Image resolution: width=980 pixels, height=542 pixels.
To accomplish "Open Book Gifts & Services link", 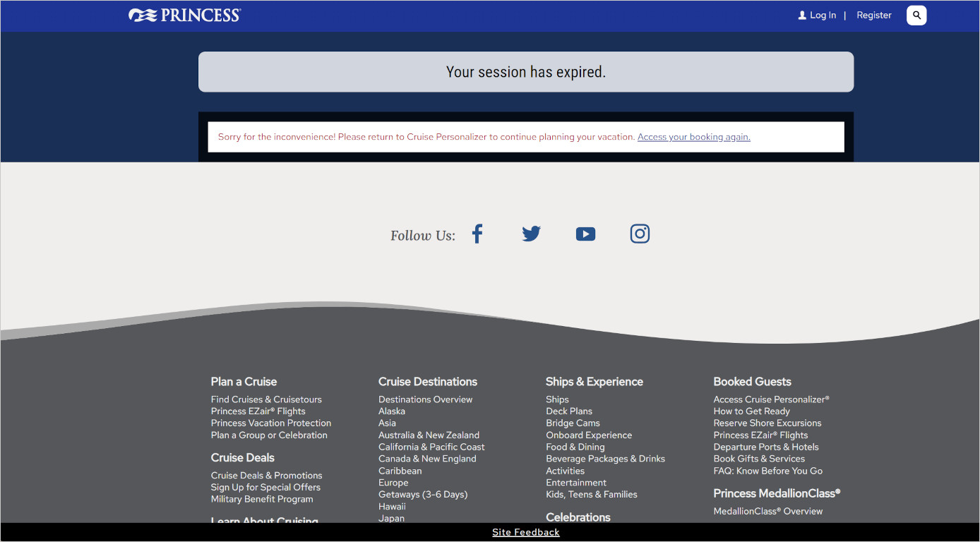I will click(759, 459).
